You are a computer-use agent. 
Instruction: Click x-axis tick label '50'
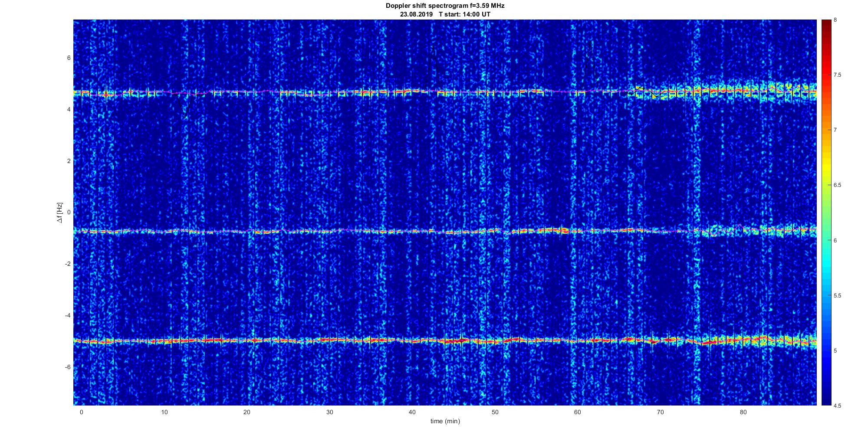pyautogui.click(x=495, y=412)
